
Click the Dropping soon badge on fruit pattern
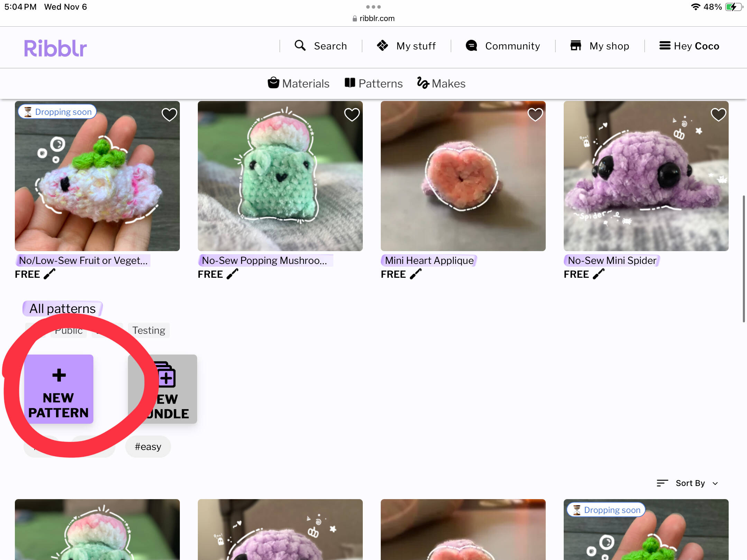pyautogui.click(x=57, y=112)
